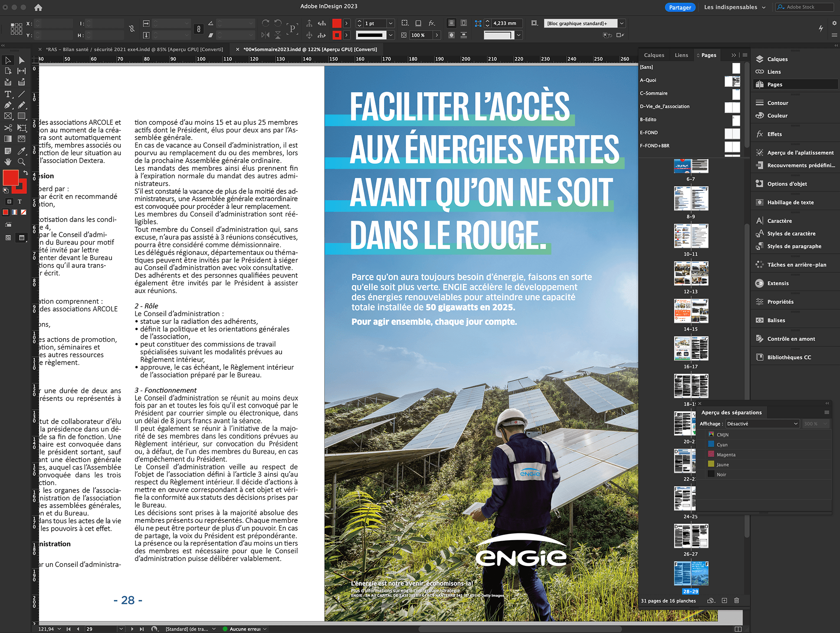Toggle formatting affects text button
This screenshot has width=840, height=633.
pos(20,202)
